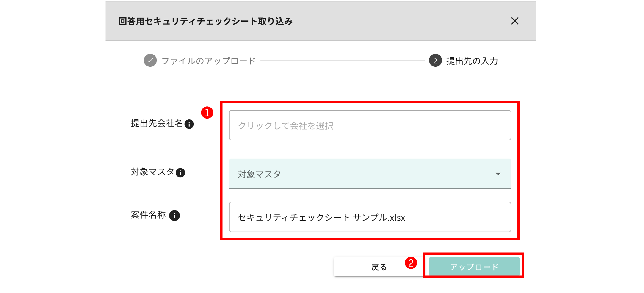Expand the company selection picker

pos(370,125)
